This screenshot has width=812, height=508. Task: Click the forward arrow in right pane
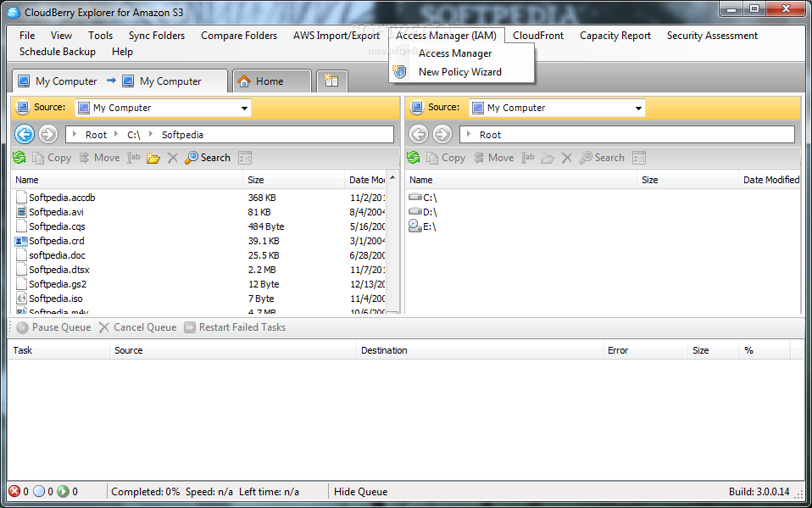442,135
